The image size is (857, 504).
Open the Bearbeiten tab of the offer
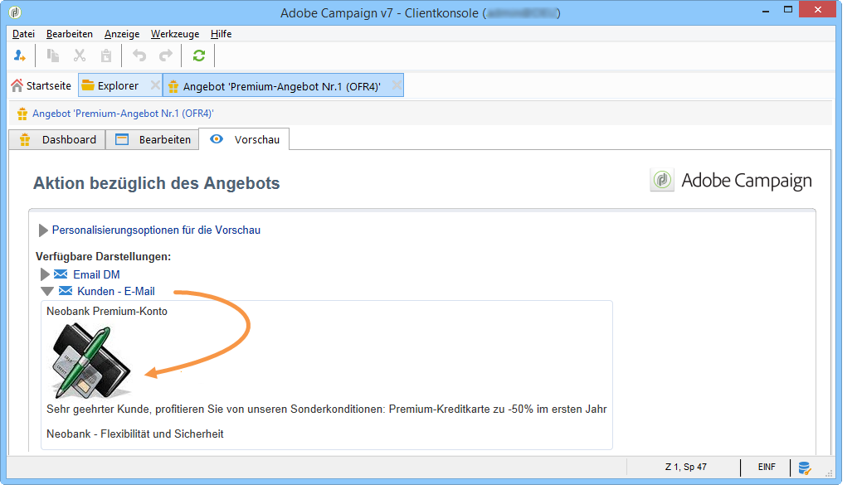coord(153,140)
